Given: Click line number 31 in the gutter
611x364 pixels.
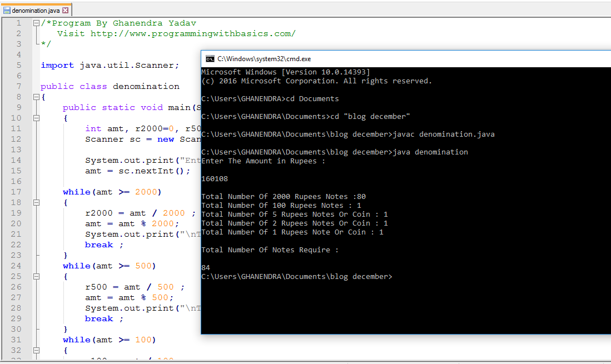Looking at the screenshot, I should (x=16, y=340).
